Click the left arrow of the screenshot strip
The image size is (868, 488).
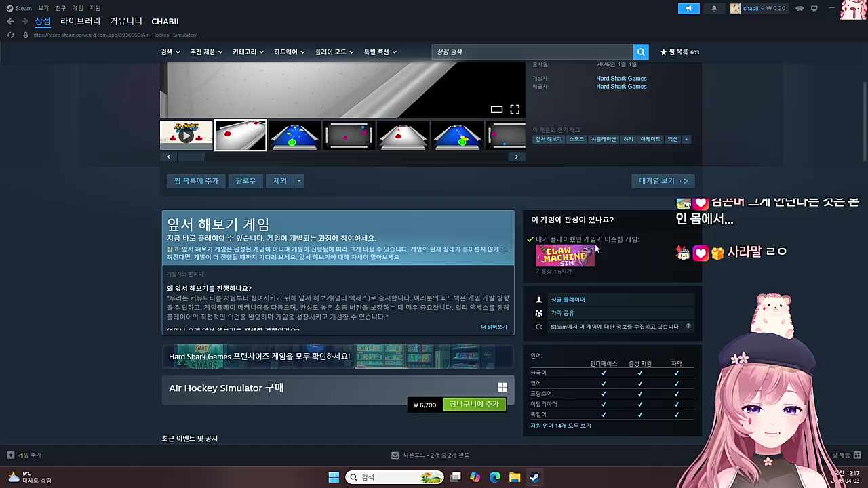(x=169, y=157)
